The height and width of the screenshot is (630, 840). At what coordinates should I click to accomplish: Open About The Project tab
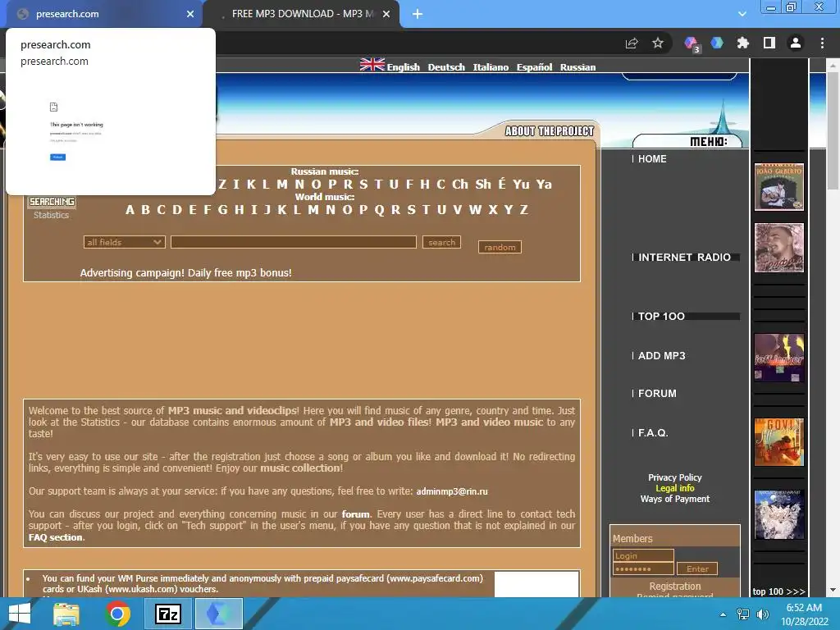click(549, 131)
